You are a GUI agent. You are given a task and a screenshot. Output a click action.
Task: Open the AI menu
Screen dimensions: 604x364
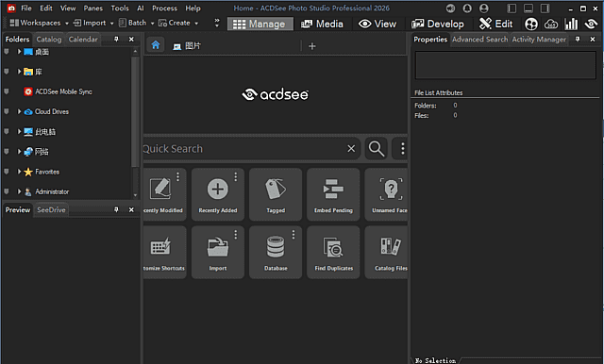(x=141, y=8)
